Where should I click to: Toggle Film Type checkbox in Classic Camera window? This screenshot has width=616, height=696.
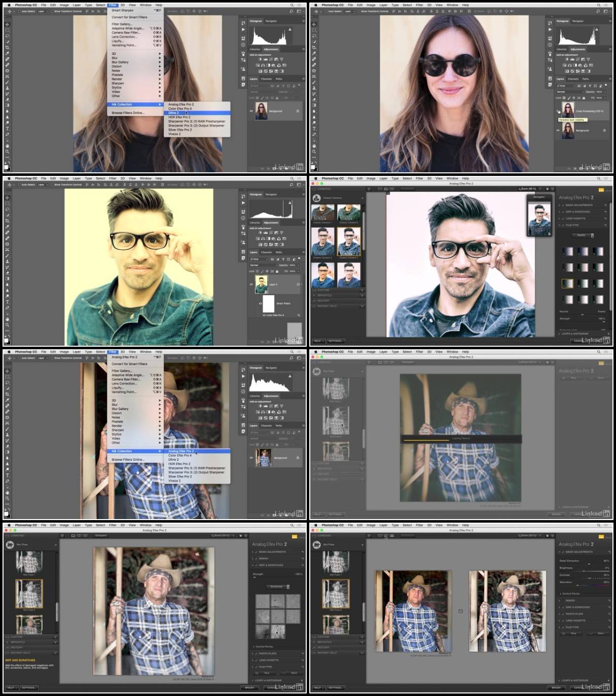pyautogui.click(x=563, y=225)
